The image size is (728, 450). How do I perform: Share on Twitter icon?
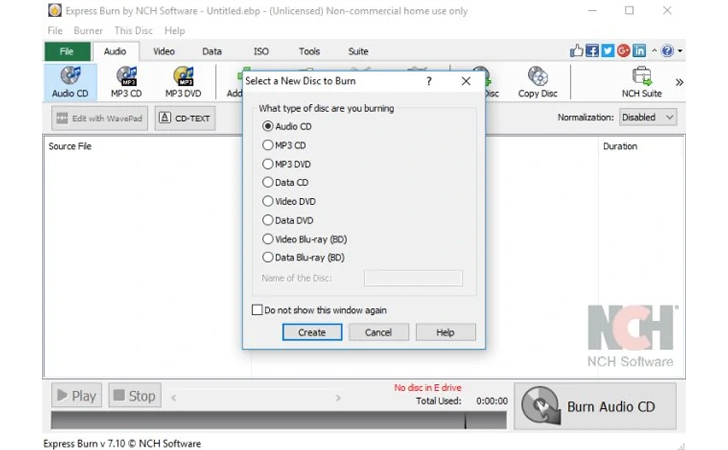(x=608, y=51)
